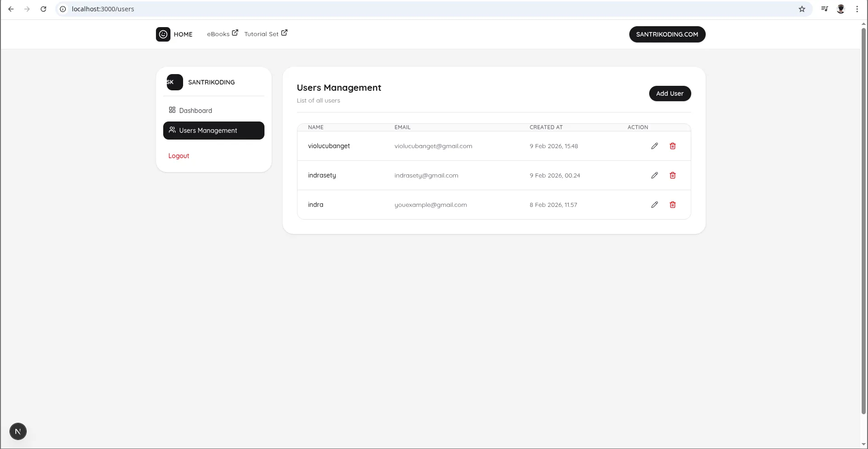
Task: Click the Users Management page heading
Action: click(x=339, y=88)
